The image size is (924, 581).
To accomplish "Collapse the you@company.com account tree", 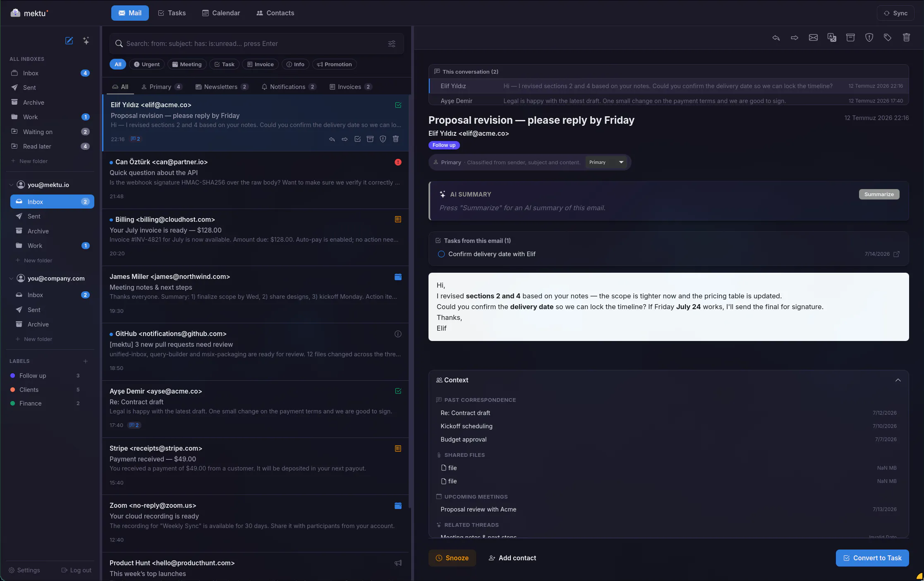I will tap(11, 278).
